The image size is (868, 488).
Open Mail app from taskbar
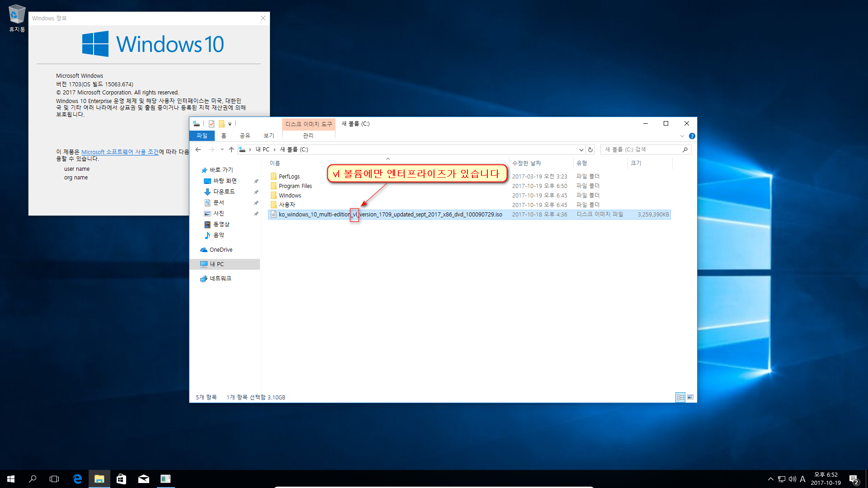(x=143, y=479)
